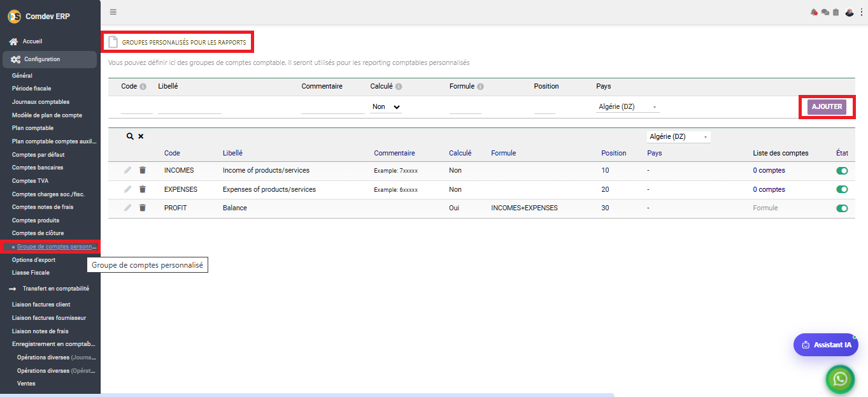Toggle the hamburger sidebar menu icon
This screenshot has width=868, height=397.
click(x=113, y=11)
